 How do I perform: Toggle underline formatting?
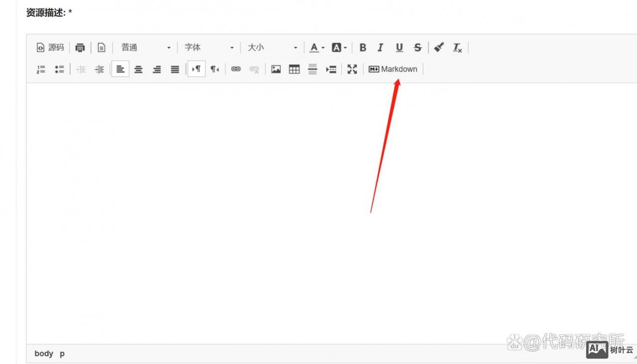pyautogui.click(x=399, y=48)
